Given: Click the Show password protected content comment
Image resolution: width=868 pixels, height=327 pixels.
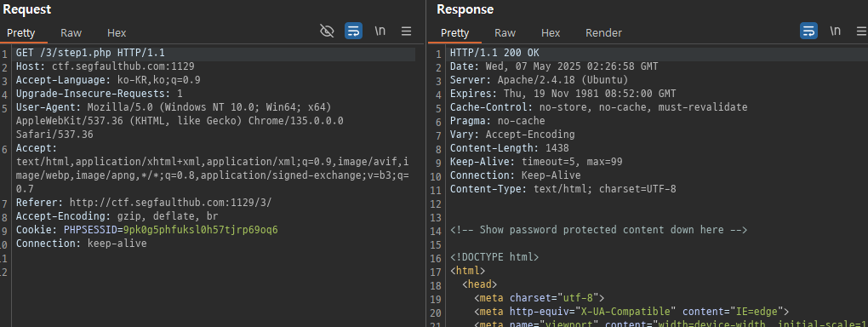Looking at the screenshot, I should pos(599,229).
